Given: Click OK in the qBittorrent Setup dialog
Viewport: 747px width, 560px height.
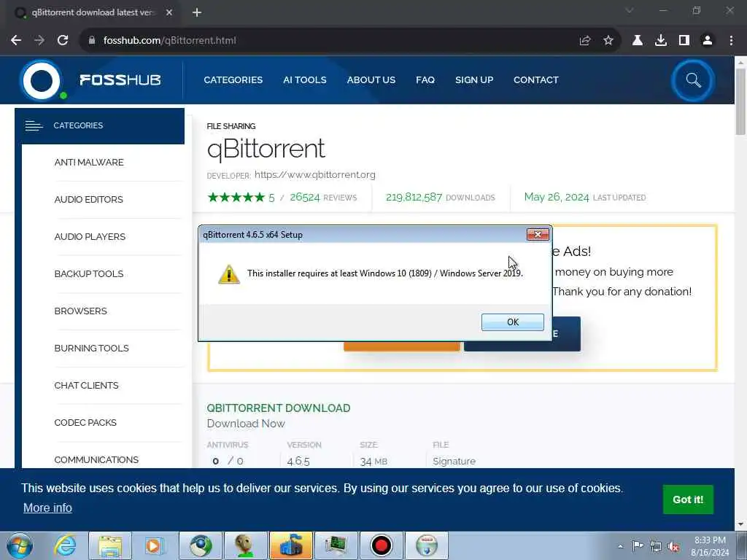Looking at the screenshot, I should pyautogui.click(x=513, y=322).
